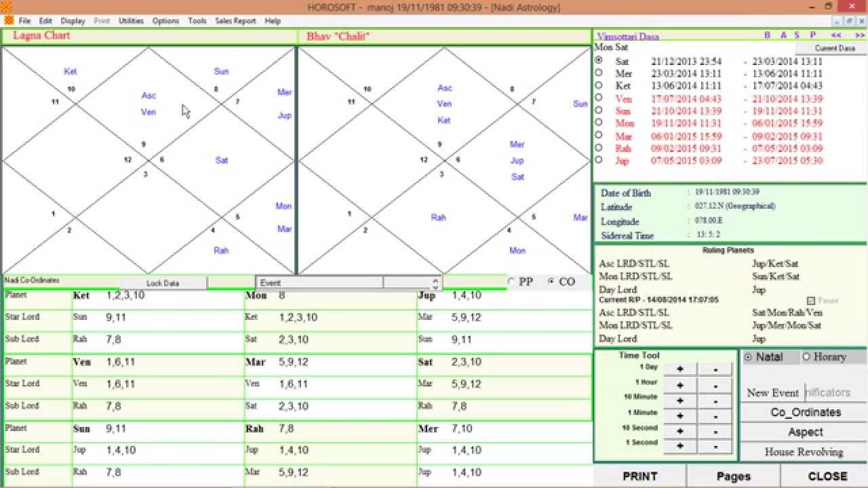This screenshot has height=488, width=868.
Task: Select the Sun dasa radio button
Action: (599, 110)
